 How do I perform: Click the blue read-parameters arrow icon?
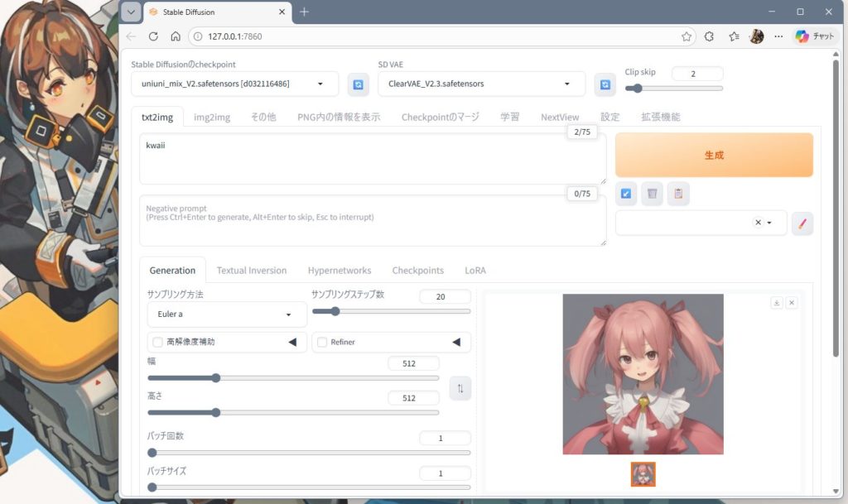tap(627, 194)
